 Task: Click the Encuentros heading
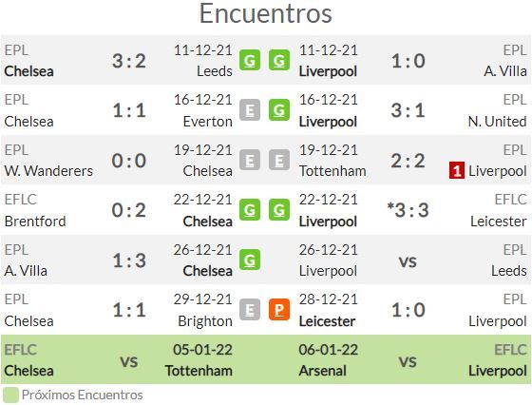[x=266, y=14]
